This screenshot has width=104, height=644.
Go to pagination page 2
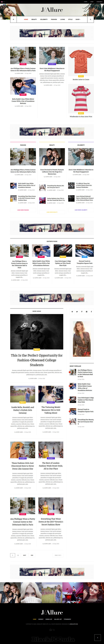(x=18, y=555)
